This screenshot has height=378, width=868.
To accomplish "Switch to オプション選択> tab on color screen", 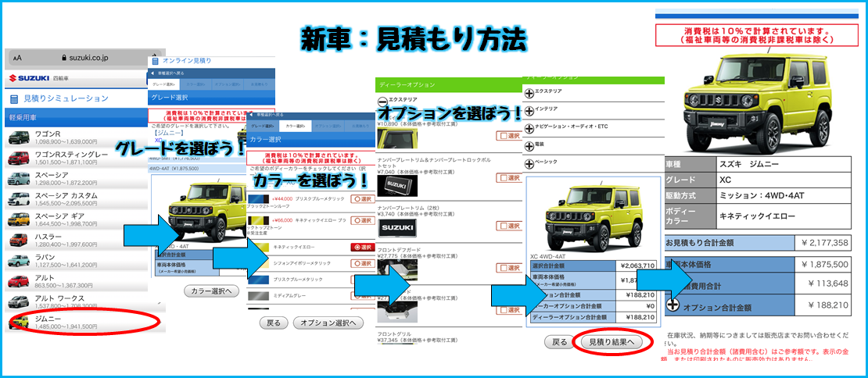I will click(x=327, y=127).
